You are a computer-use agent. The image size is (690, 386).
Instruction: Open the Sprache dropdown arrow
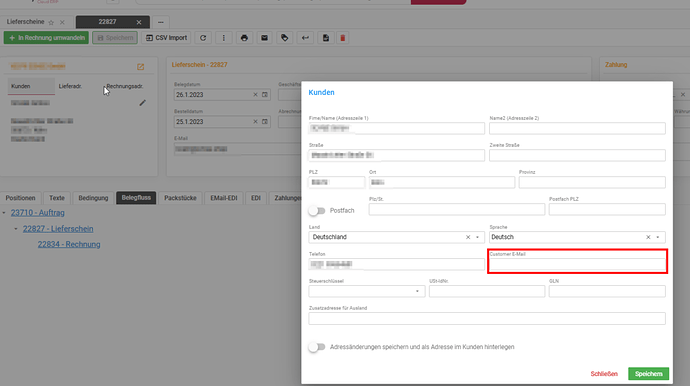658,237
